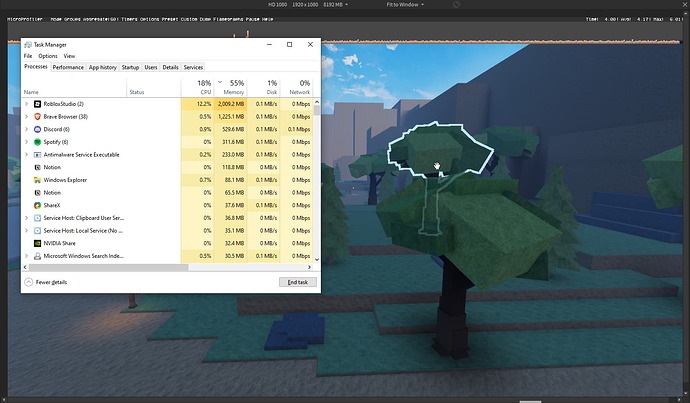The width and height of the screenshot is (690, 403).
Task: Click the Service Host: Local Service icon
Action: tap(37, 231)
